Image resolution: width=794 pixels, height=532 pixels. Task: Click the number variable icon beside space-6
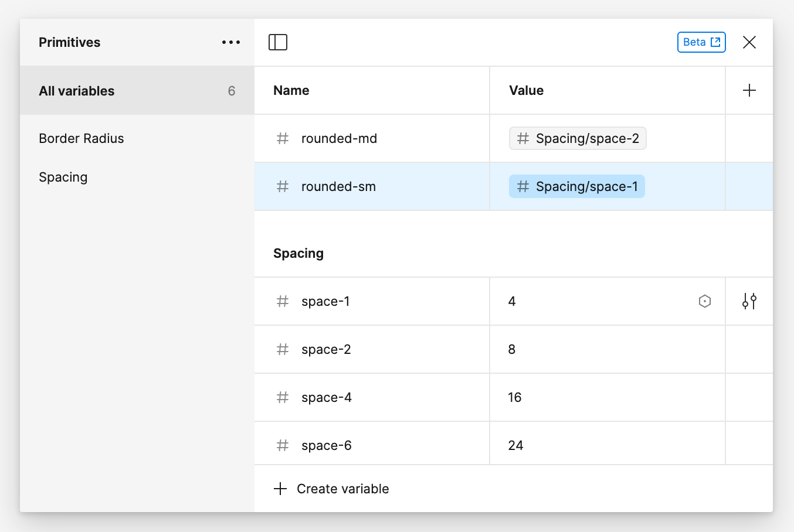point(283,445)
